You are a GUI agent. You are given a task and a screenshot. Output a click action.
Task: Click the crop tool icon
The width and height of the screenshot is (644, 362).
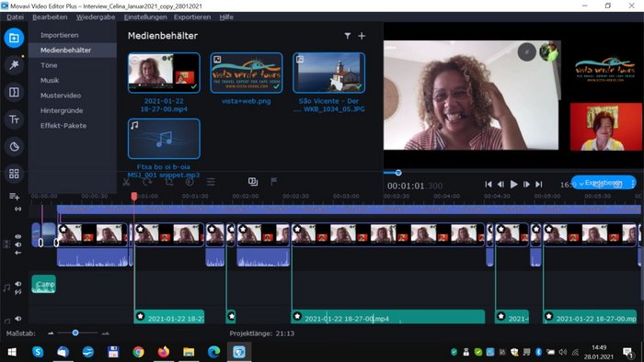pyautogui.click(x=168, y=182)
